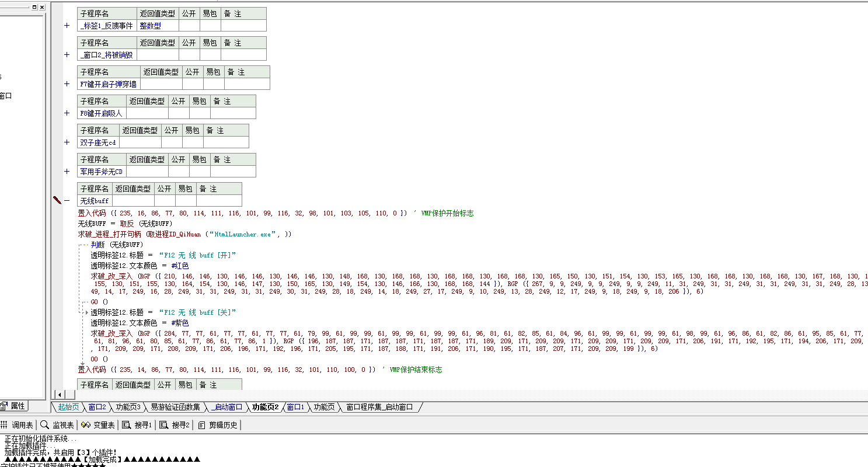Expand the F7键开启子弹穿墙 subroutine
The width and height of the screenshot is (868, 467).
67,84
